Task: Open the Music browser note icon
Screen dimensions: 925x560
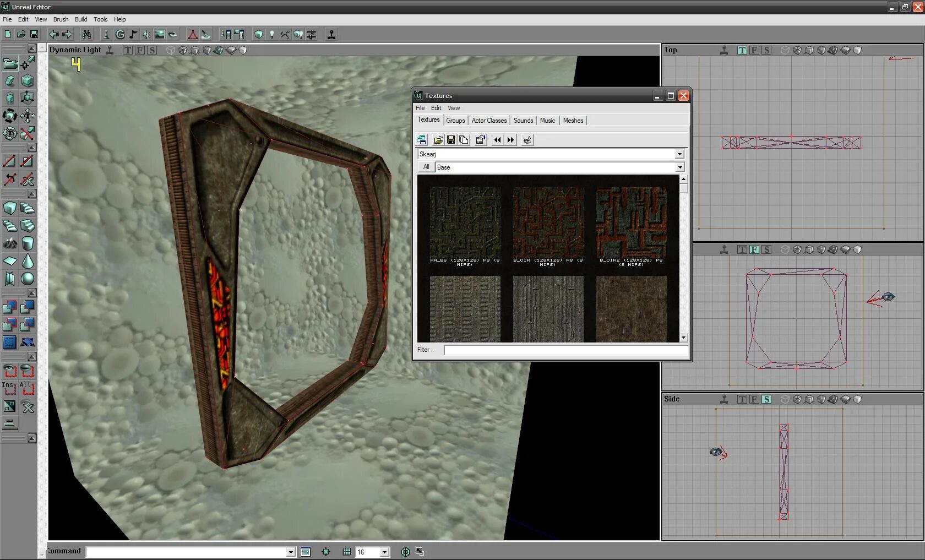Action: pyautogui.click(x=133, y=34)
